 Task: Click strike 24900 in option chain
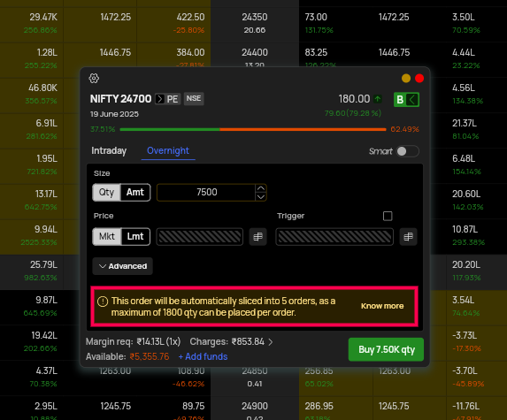(x=255, y=406)
